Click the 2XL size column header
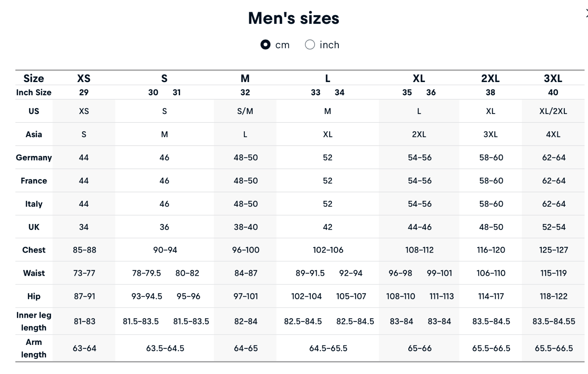The height and width of the screenshot is (374, 588). coord(491,78)
